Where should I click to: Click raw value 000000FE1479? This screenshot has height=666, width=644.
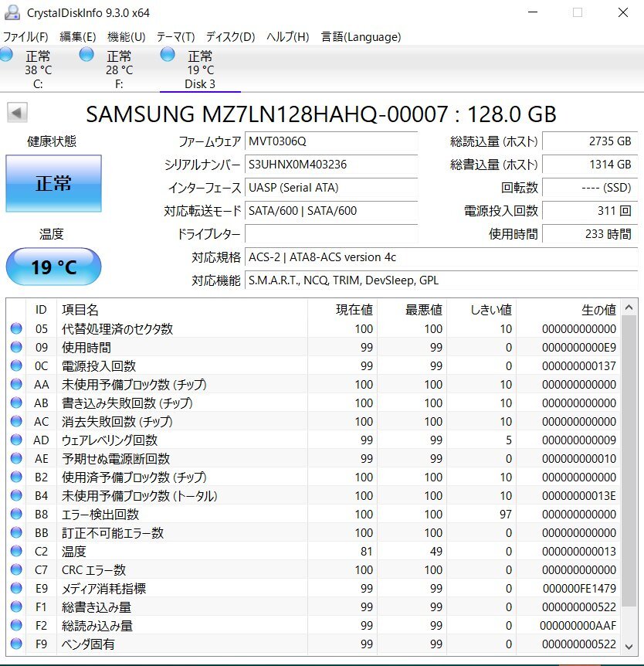tap(579, 588)
